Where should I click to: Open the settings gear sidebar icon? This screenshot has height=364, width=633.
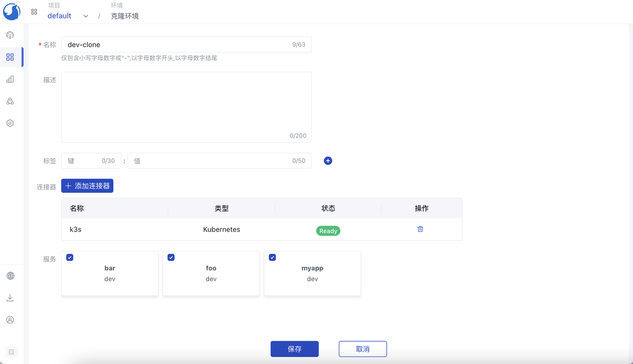10,123
